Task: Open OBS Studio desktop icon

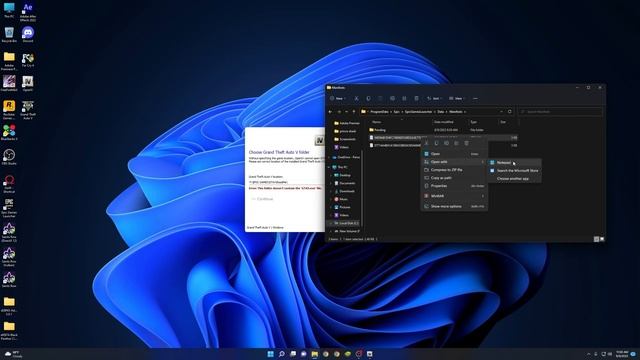Action: click(9, 157)
